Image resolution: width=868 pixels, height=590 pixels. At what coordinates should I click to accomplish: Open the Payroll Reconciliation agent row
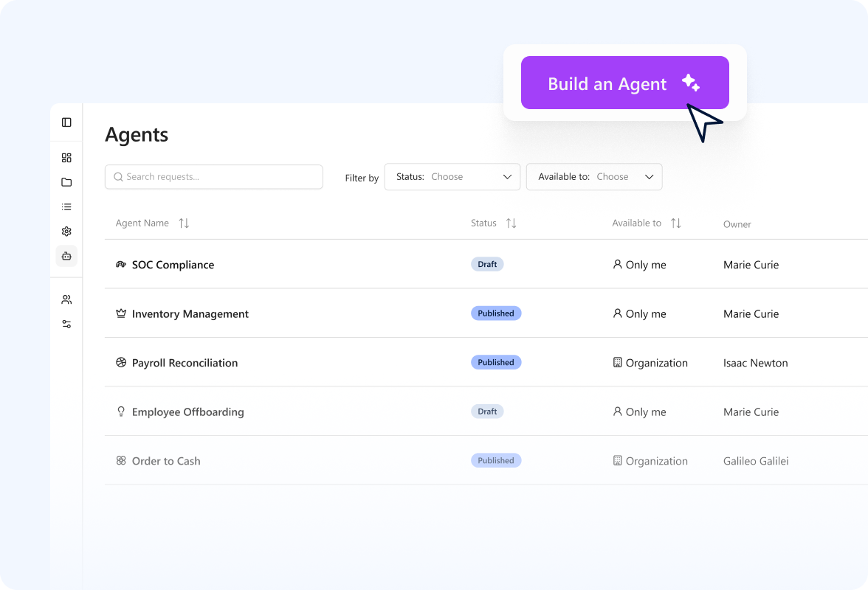(x=486, y=362)
